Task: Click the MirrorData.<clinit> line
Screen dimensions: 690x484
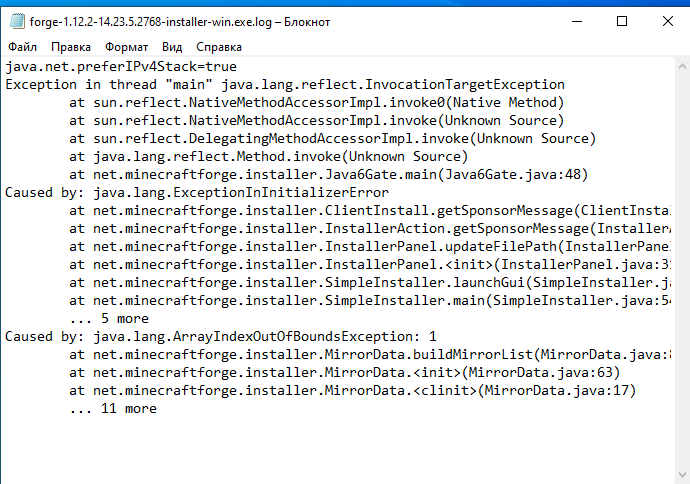Action: [x=352, y=391]
